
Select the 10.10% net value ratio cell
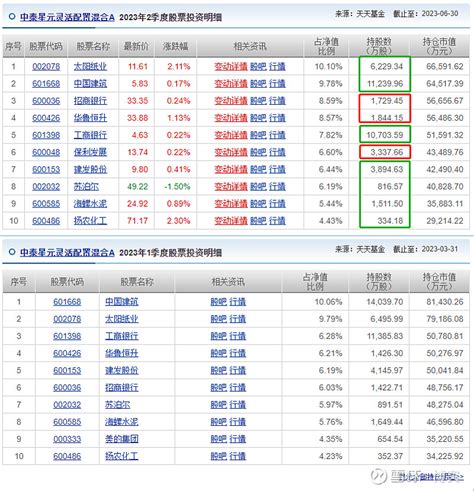click(328, 67)
